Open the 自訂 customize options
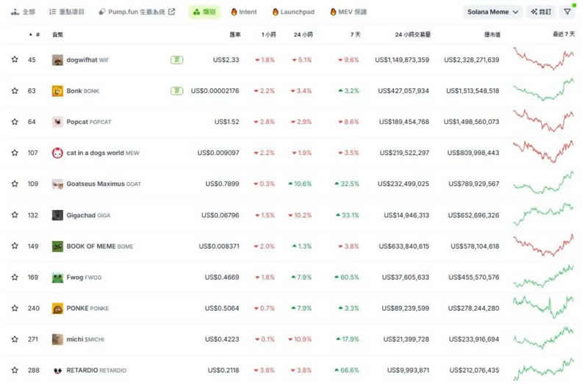Viewport: 588px width, 384px height. [x=540, y=12]
